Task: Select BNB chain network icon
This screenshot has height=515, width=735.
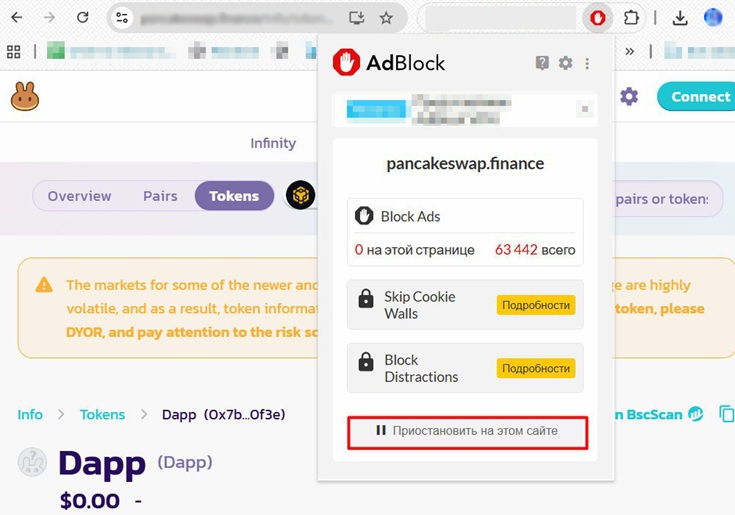Action: click(300, 195)
